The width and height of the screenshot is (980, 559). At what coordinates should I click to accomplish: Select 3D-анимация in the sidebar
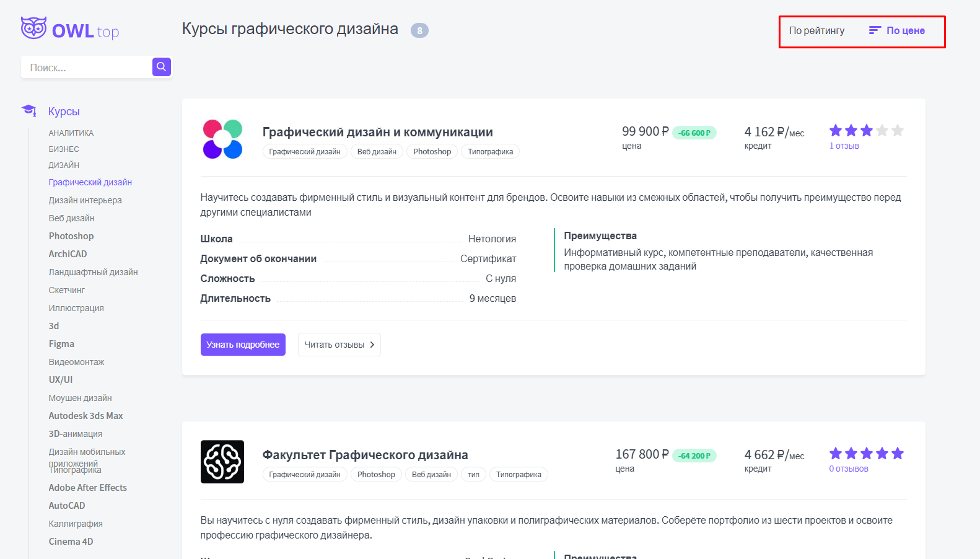pos(76,434)
